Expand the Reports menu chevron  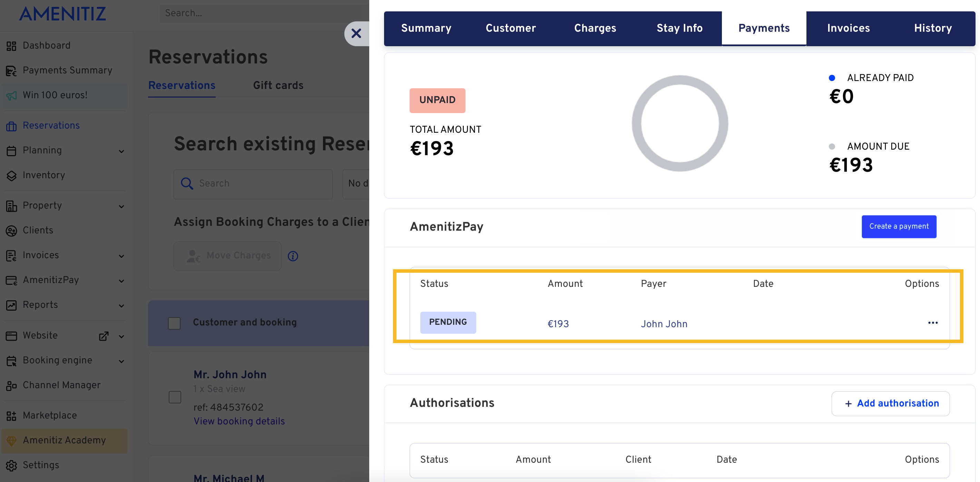click(121, 305)
